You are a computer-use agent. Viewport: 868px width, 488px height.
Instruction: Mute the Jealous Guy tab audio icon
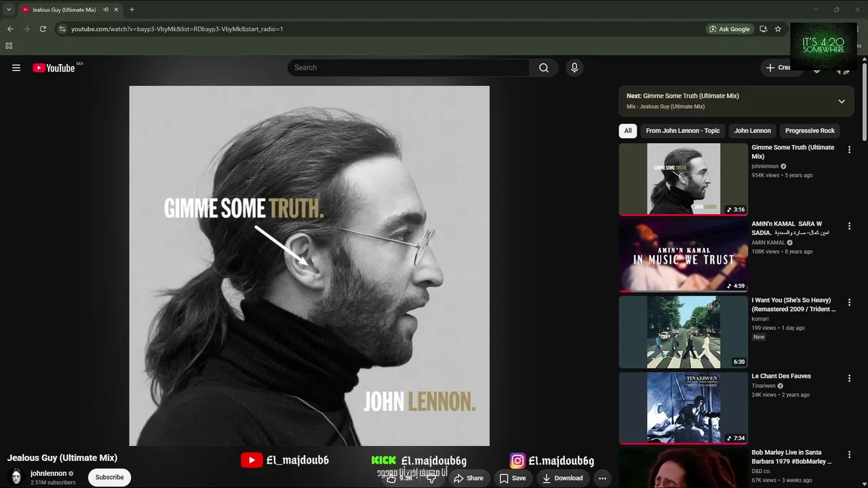[105, 9]
